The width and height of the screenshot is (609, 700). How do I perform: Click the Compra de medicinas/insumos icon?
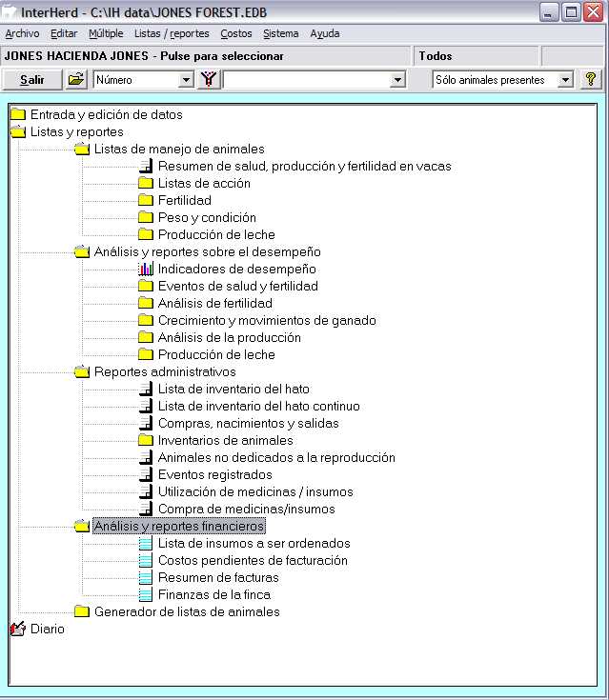146,509
